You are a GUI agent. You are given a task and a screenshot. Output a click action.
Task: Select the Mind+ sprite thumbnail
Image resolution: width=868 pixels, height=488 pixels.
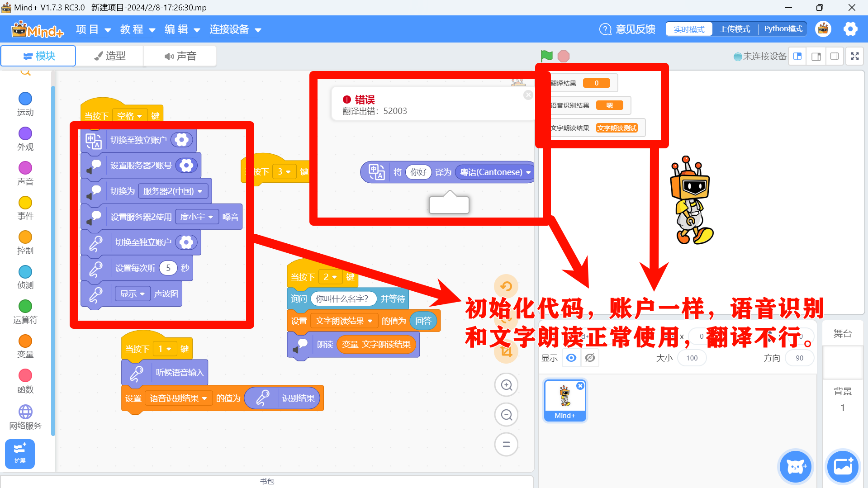(565, 400)
